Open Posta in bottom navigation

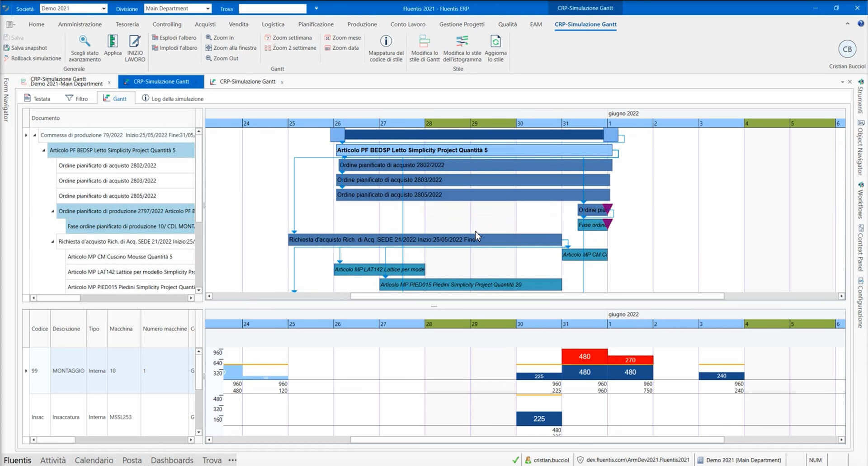[x=132, y=460]
